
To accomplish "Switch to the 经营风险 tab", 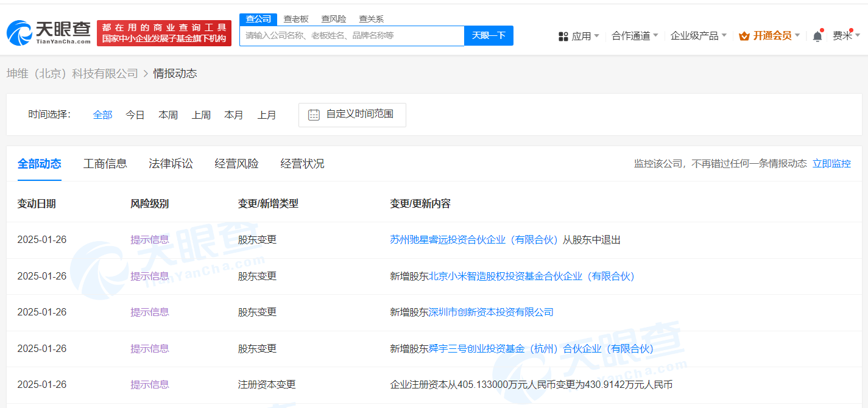I will click(x=237, y=163).
